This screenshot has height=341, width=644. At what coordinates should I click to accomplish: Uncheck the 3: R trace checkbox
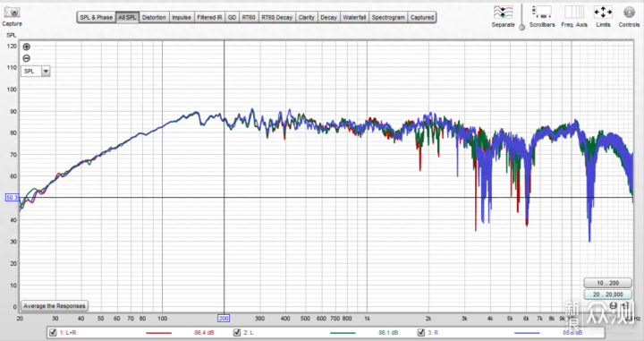tap(421, 332)
